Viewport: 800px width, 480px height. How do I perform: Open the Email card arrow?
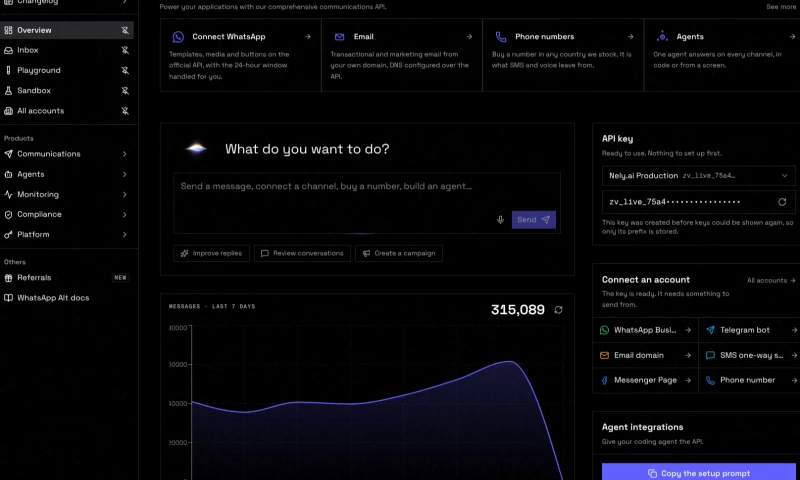pyautogui.click(x=469, y=37)
